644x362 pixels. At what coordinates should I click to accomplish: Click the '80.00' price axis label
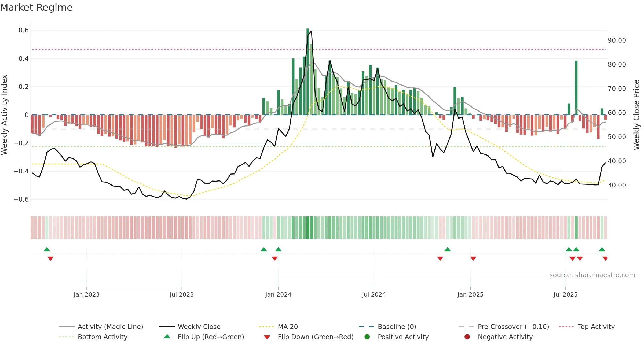coord(617,64)
